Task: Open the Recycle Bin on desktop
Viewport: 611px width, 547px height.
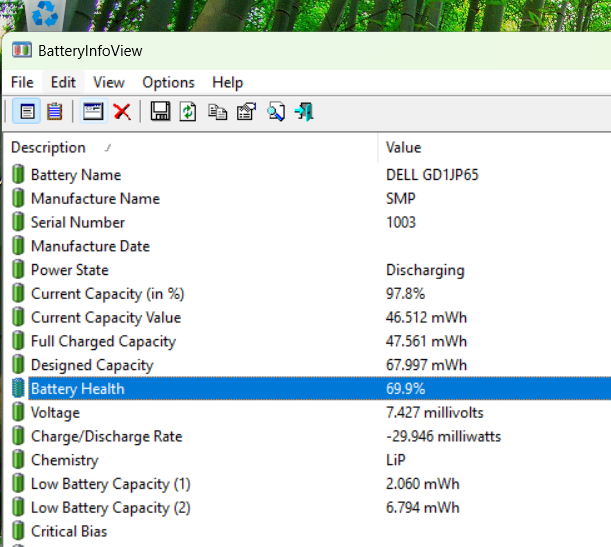Action: pyautogui.click(x=44, y=15)
